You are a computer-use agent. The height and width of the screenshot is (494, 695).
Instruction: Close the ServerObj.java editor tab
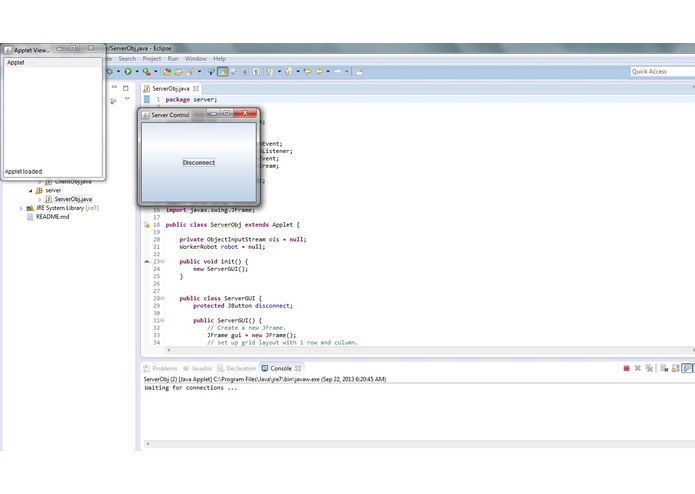tap(195, 89)
